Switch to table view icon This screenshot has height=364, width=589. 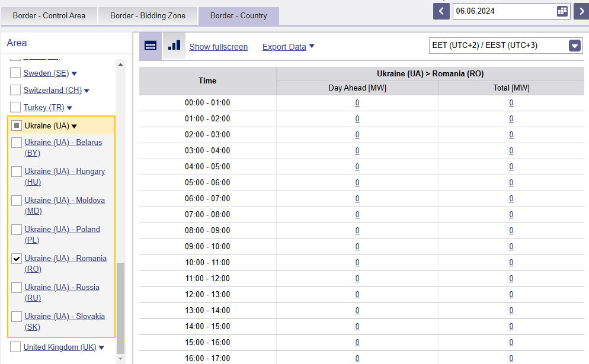(x=151, y=46)
